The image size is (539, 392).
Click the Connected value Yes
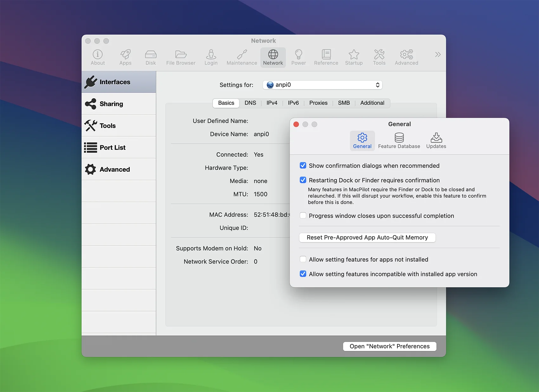(258, 155)
